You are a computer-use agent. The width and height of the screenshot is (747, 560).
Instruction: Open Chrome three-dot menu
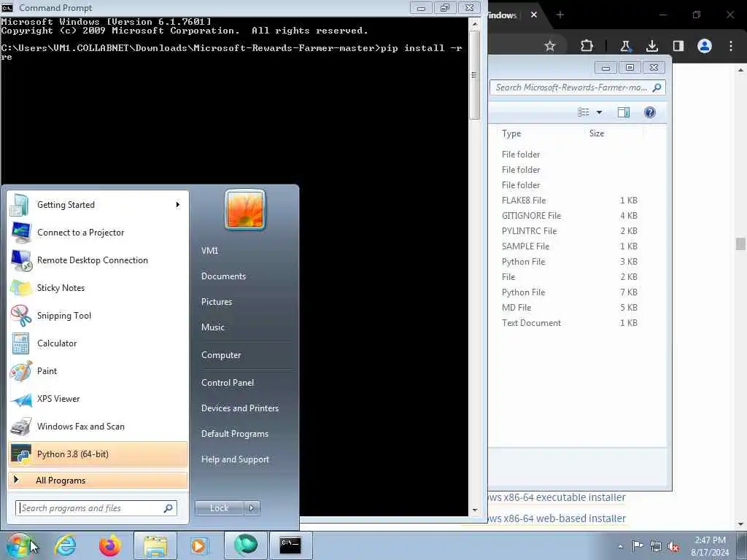click(x=731, y=46)
